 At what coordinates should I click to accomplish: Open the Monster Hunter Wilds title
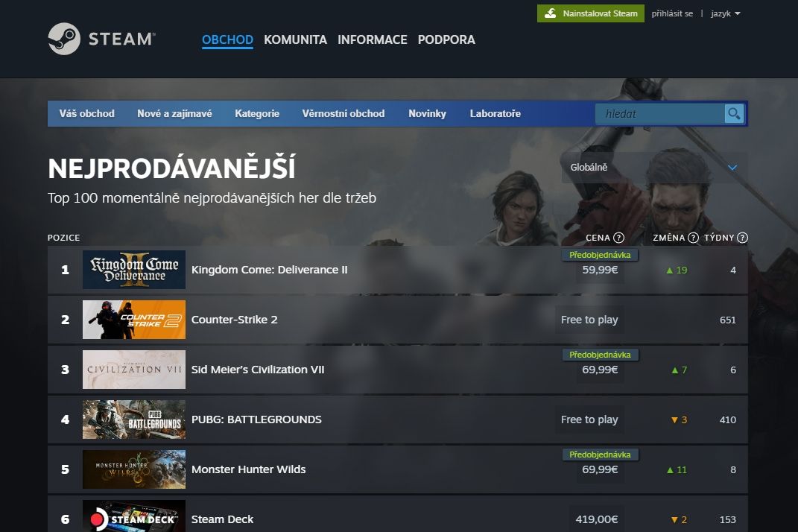click(248, 469)
